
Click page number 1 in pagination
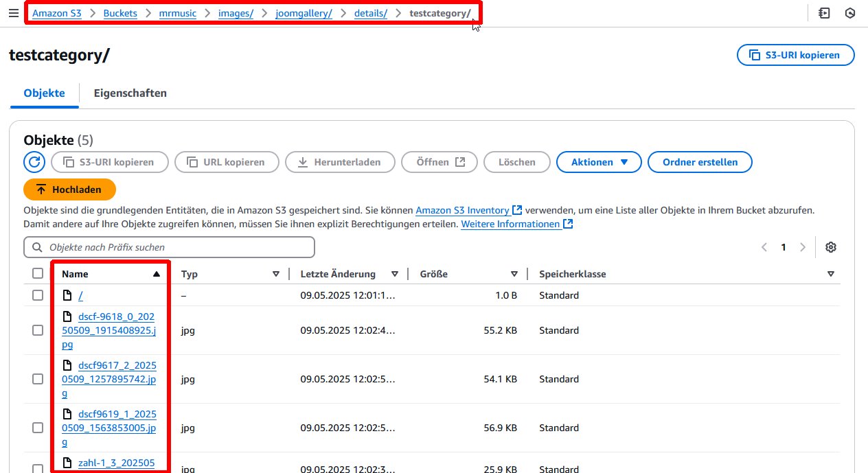coord(784,247)
